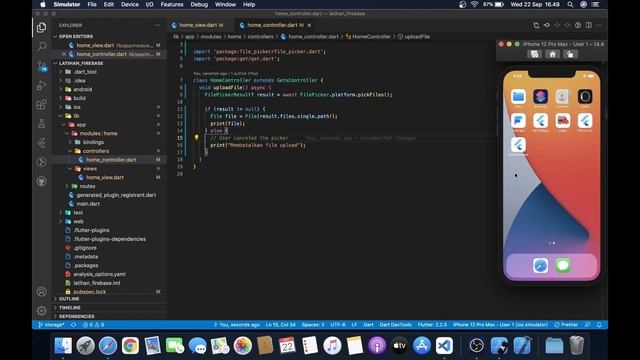This screenshot has width=640, height=360.
Task: Click the storage* git branch in status bar
Action: pos(51,325)
